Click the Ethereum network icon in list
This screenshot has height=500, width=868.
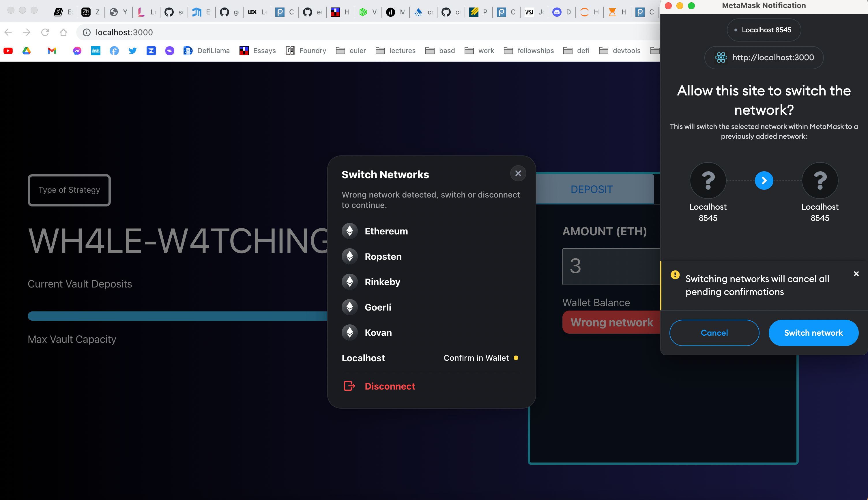click(350, 231)
